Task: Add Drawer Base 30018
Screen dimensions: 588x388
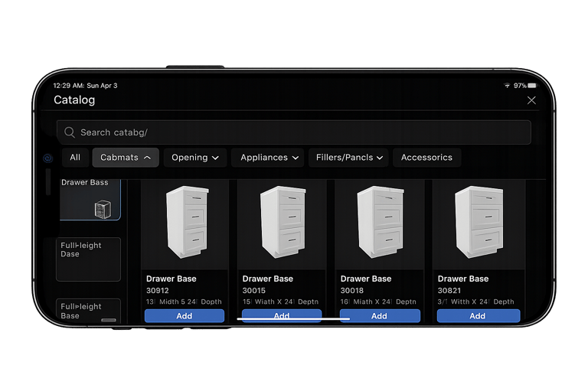Action: [380, 315]
